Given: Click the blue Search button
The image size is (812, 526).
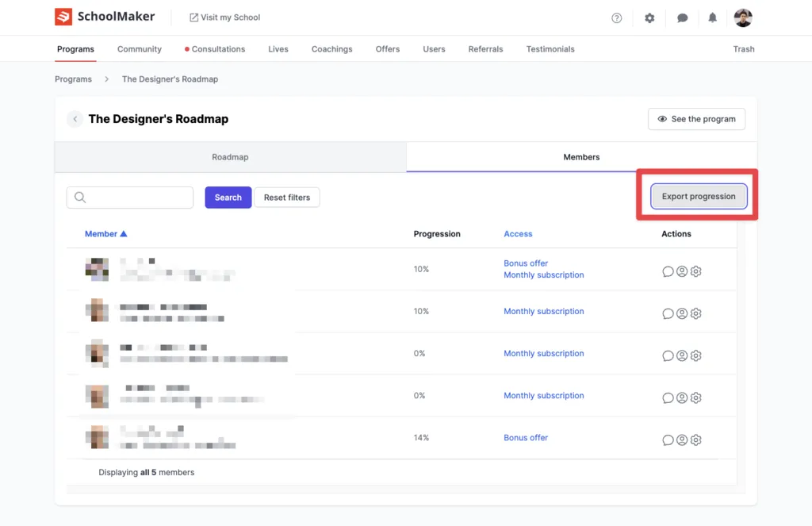Looking at the screenshot, I should point(228,198).
